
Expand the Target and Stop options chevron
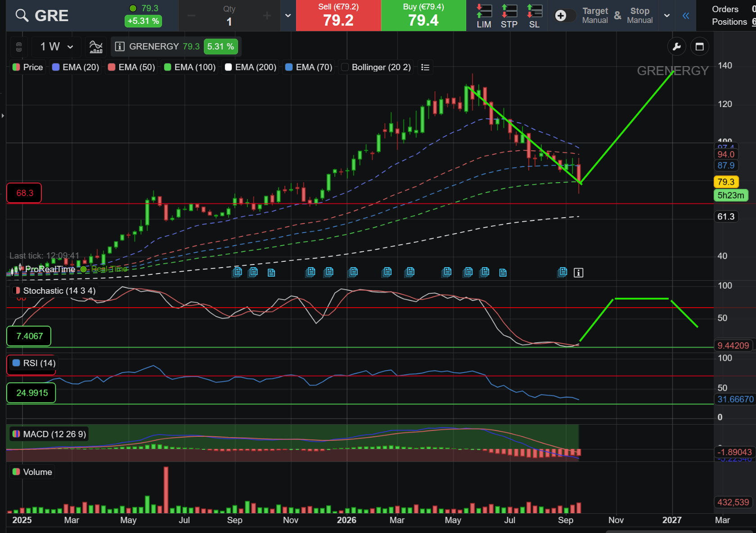[667, 16]
